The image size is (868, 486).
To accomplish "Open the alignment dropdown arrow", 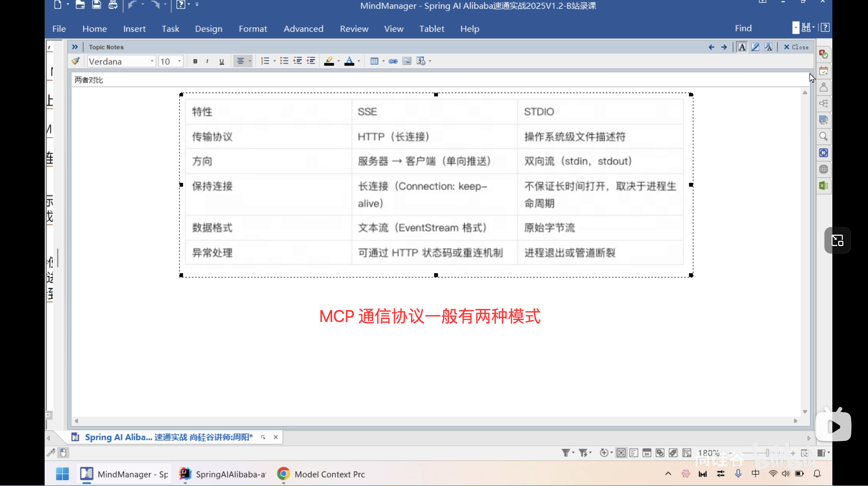I will (250, 61).
